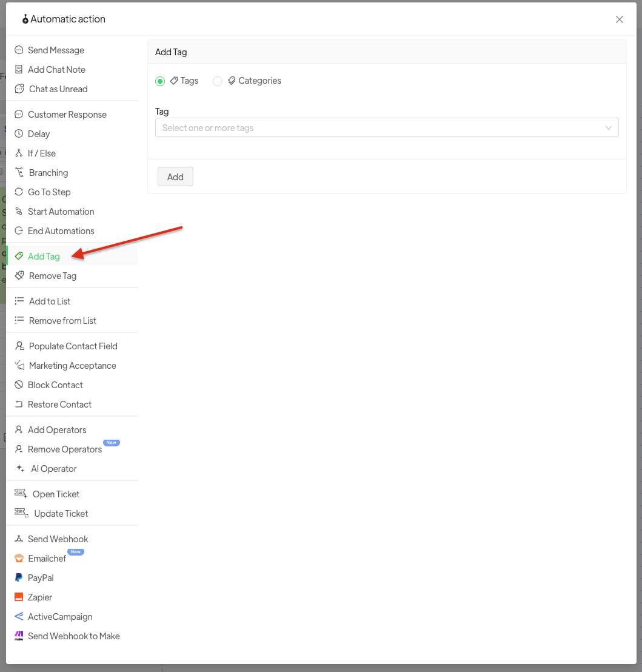
Task: Click the chevron arrow in Tag field
Action: click(609, 128)
